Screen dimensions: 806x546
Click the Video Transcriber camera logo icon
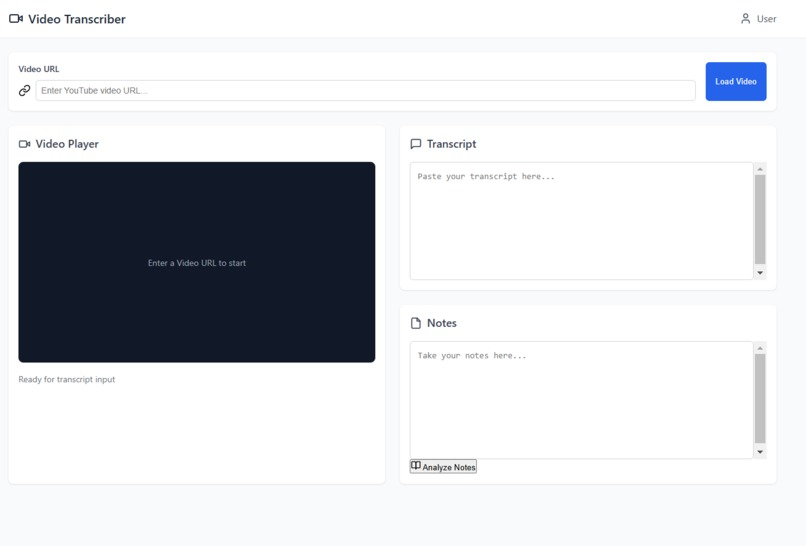(16, 19)
